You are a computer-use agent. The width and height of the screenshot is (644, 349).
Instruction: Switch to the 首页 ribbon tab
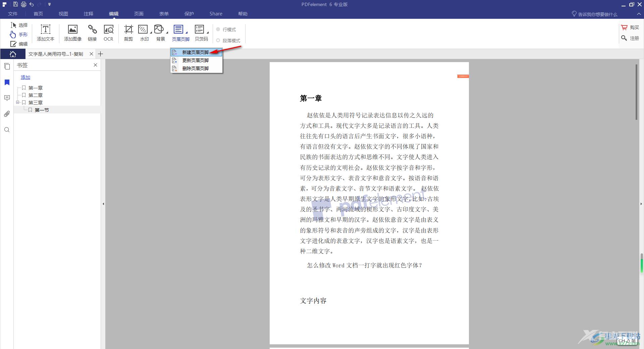(x=38, y=14)
